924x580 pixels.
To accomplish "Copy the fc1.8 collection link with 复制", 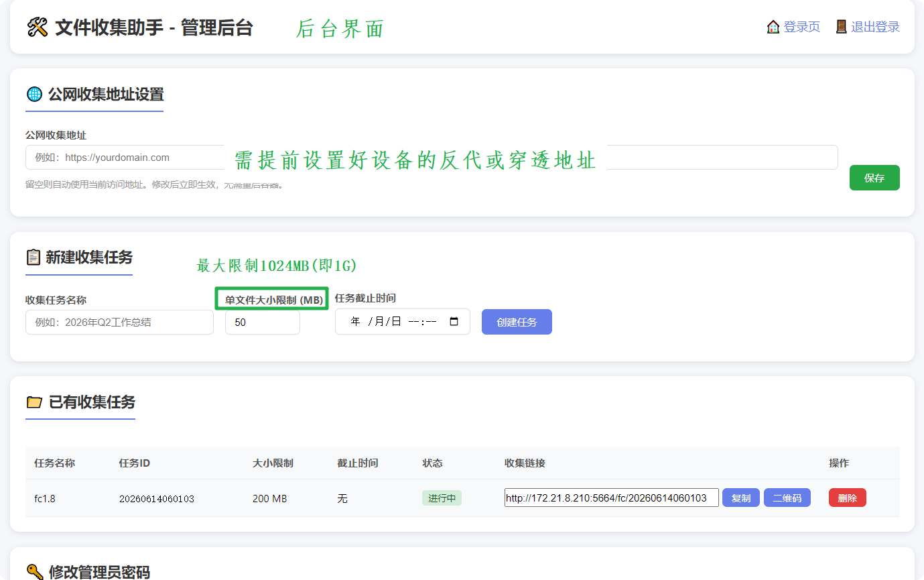I will pos(741,498).
